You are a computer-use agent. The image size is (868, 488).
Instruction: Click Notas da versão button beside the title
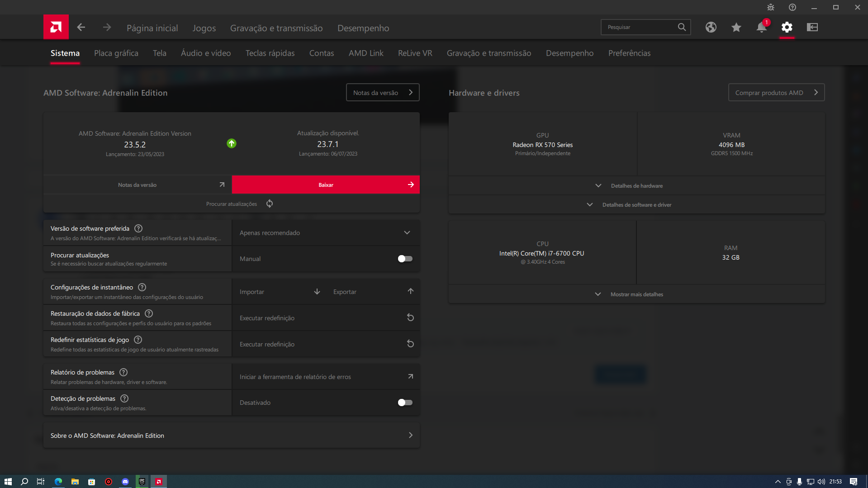pyautogui.click(x=383, y=92)
